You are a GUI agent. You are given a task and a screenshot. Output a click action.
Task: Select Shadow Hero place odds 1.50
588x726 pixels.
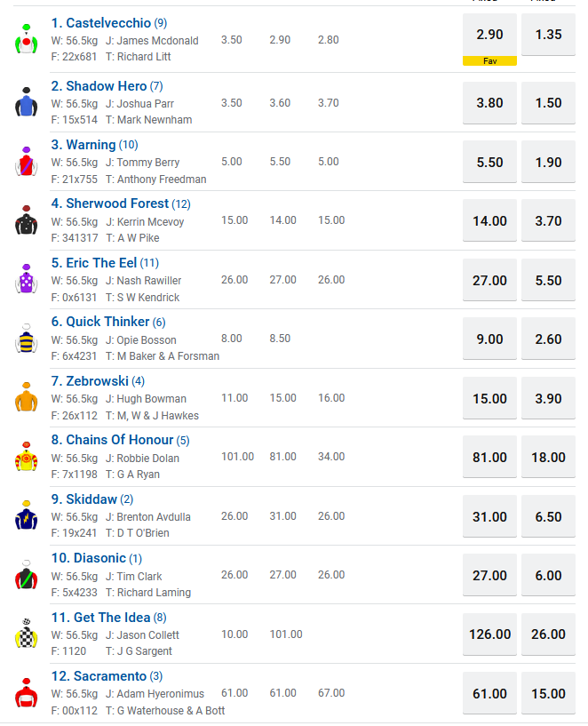click(x=548, y=103)
